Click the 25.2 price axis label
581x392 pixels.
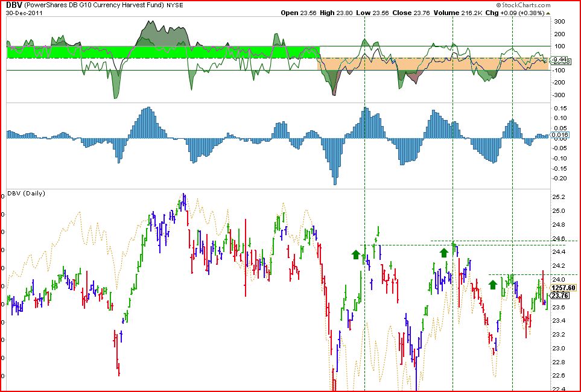(559, 197)
